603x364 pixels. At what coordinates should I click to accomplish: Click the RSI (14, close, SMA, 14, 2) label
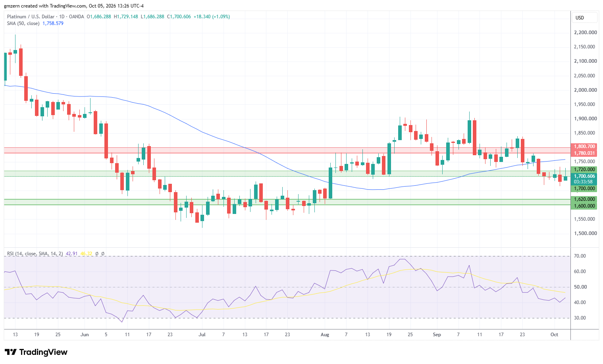coord(35,254)
